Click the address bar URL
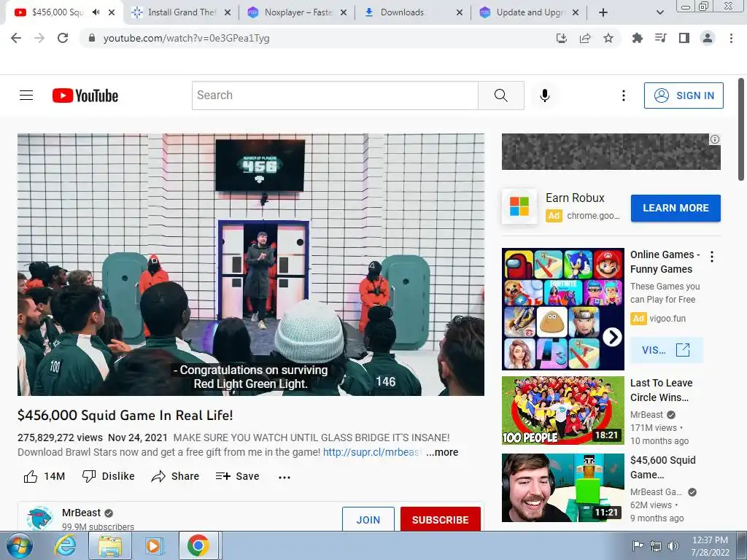 point(186,38)
